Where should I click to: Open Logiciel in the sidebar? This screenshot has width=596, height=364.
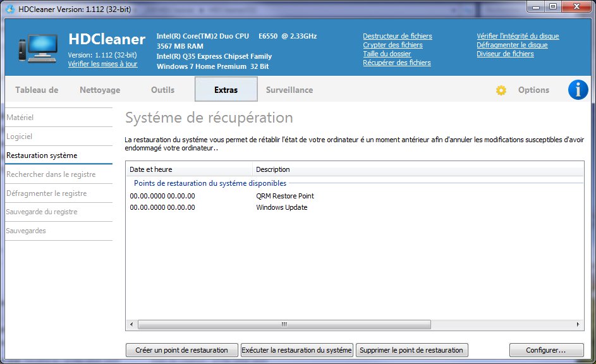point(59,136)
